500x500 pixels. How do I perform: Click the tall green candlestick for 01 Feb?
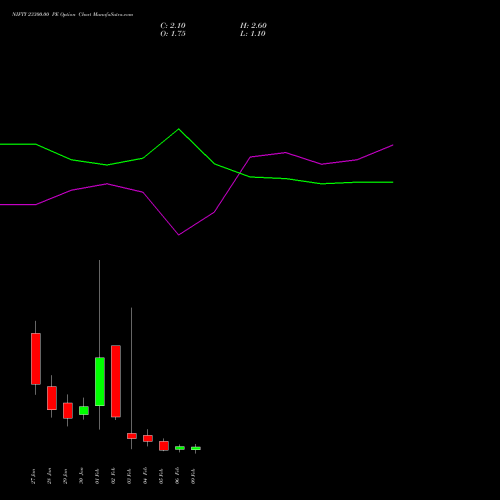pyautogui.click(x=100, y=382)
